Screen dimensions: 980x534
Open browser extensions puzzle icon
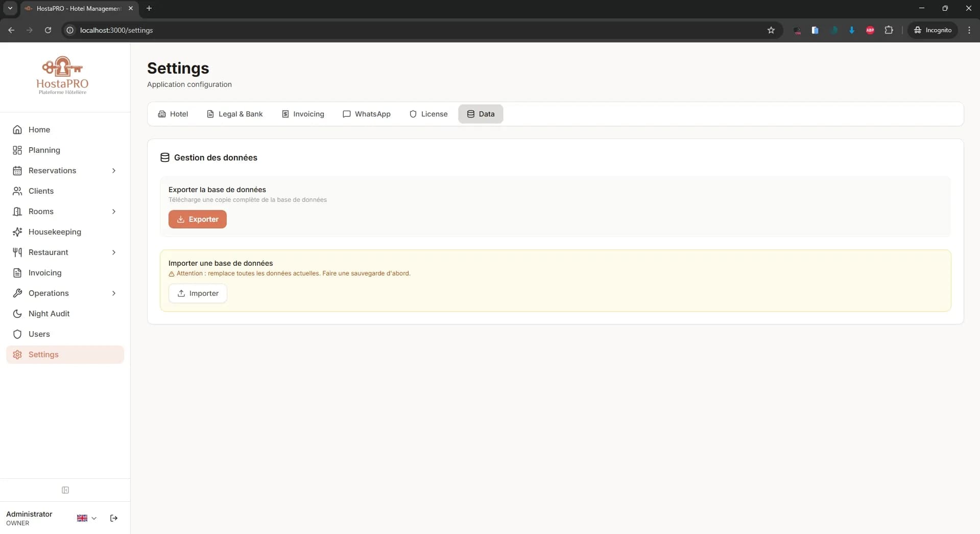[889, 30]
